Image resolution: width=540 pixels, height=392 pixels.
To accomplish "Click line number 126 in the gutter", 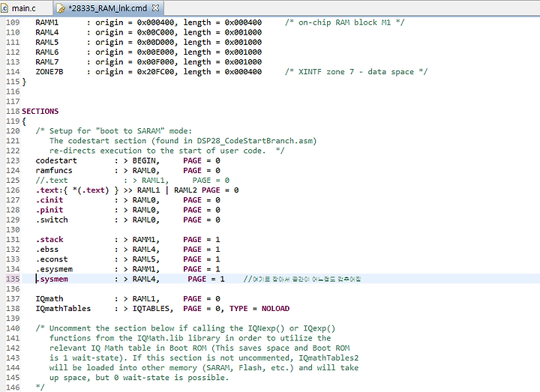I will (13, 190).
